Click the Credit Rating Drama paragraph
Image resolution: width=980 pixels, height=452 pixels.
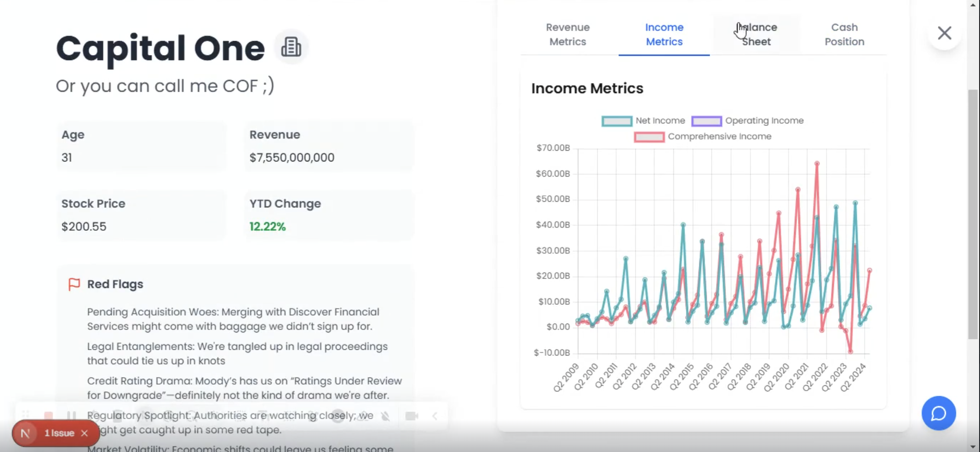click(244, 388)
